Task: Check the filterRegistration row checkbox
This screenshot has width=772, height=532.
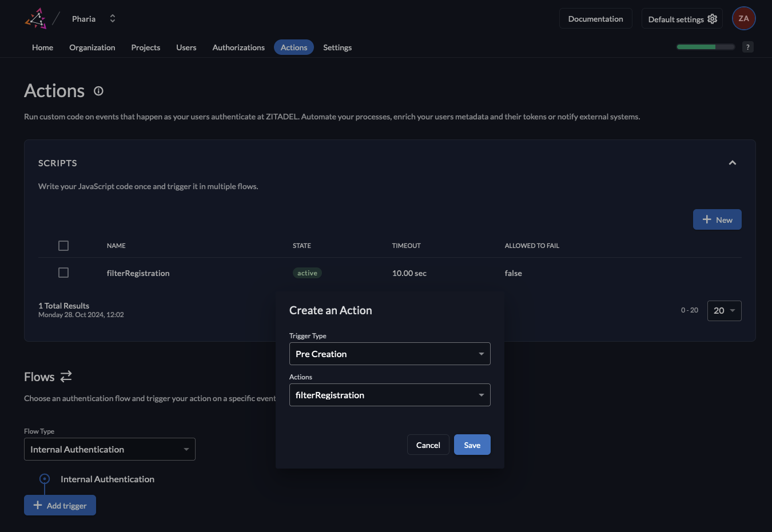Action: click(63, 273)
